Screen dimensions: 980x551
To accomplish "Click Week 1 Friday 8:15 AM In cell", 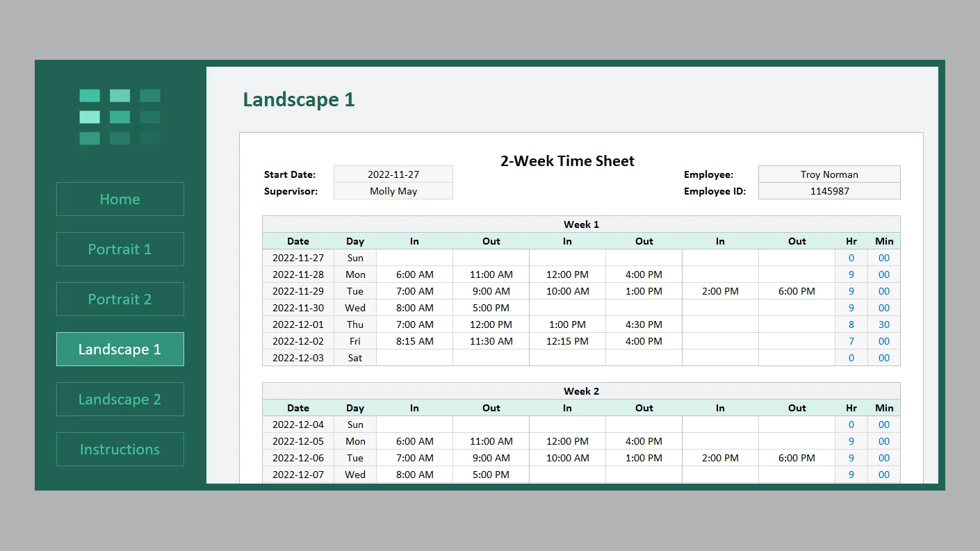I will [414, 341].
